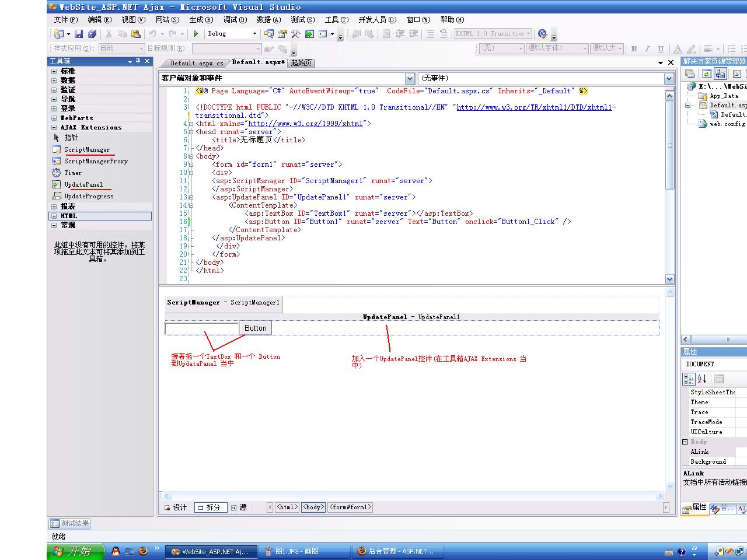This screenshot has width=747, height=560.
Task: Switch to the 起始页 tab
Action: [301, 63]
